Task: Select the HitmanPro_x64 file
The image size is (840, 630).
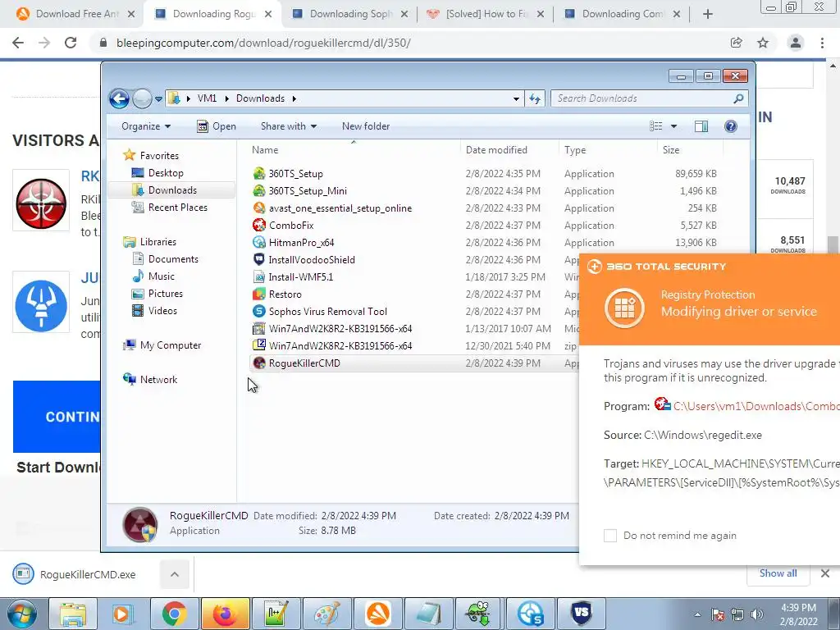Action: [x=301, y=243]
